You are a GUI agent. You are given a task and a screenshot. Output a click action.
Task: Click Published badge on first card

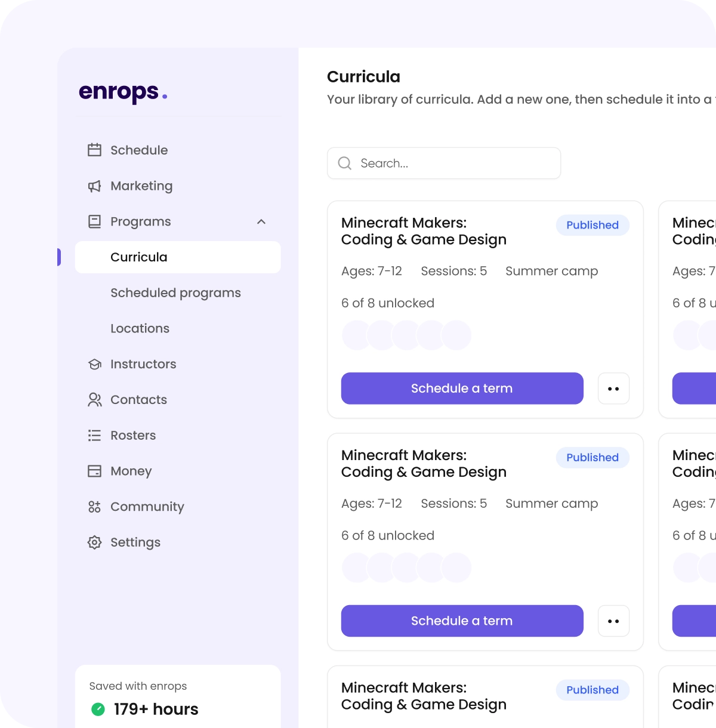[592, 225]
